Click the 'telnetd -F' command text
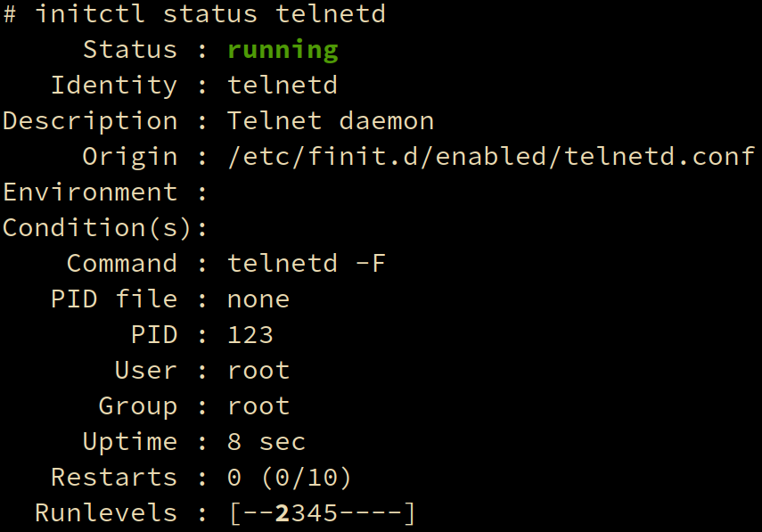This screenshot has height=532, width=762. coord(307,264)
